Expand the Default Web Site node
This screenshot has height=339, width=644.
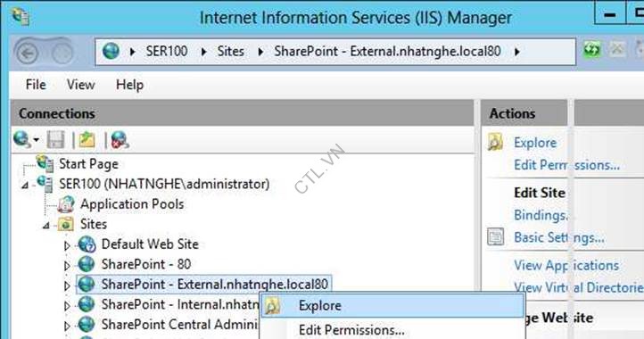coord(67,245)
